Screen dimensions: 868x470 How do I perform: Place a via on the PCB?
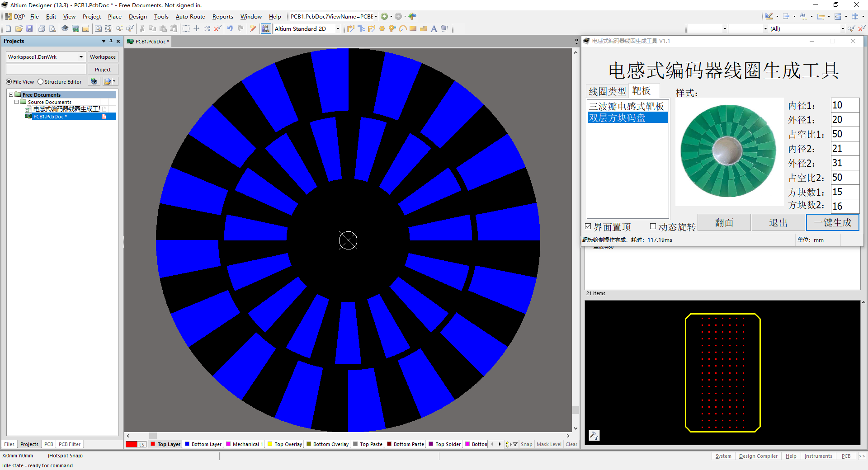392,28
